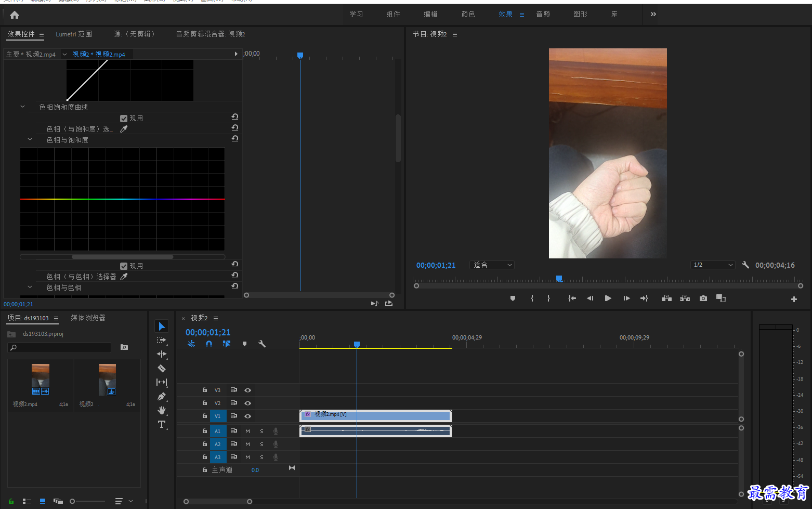
Task: Select the Pen tool in toolbox
Action: pyautogui.click(x=162, y=396)
